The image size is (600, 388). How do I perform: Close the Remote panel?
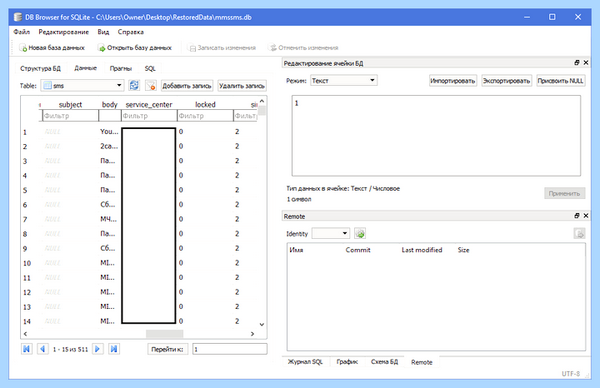point(586,216)
